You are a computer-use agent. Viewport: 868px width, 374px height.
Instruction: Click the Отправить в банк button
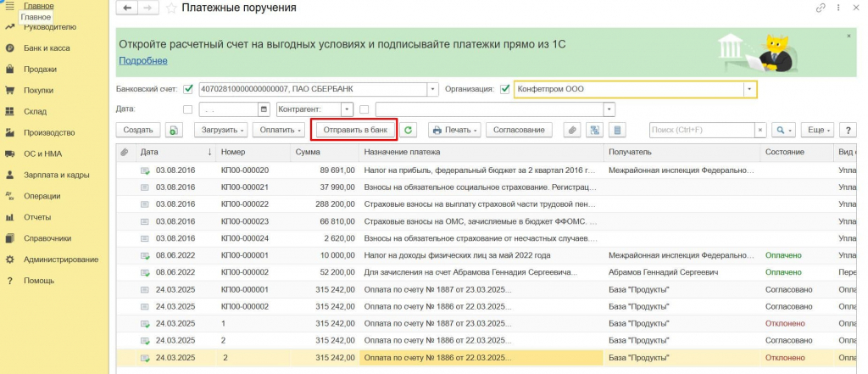pos(353,131)
